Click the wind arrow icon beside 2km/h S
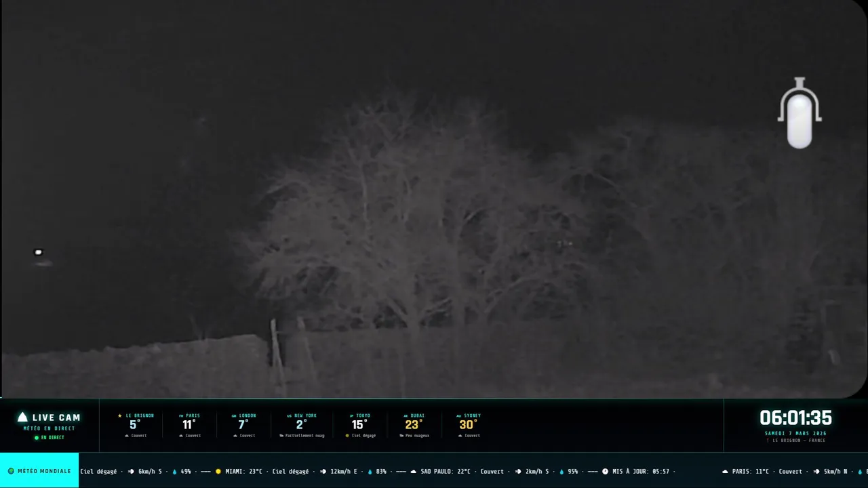The height and width of the screenshot is (488, 868). [519, 471]
